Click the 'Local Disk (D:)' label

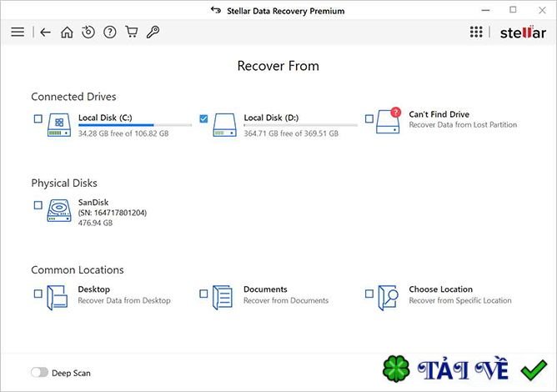pos(271,118)
